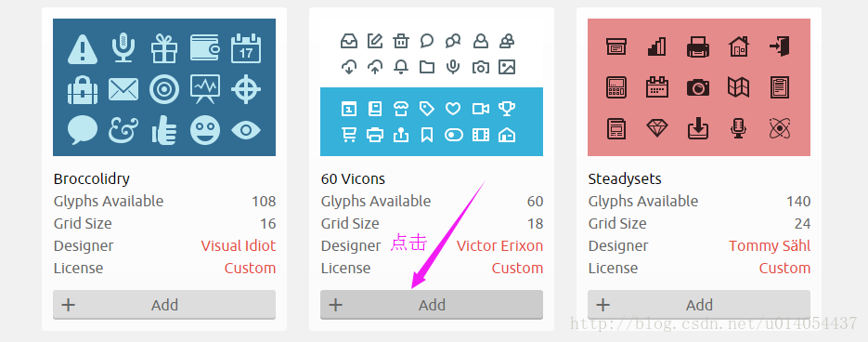Click the grid size value 24
868x342 pixels.
point(802,223)
